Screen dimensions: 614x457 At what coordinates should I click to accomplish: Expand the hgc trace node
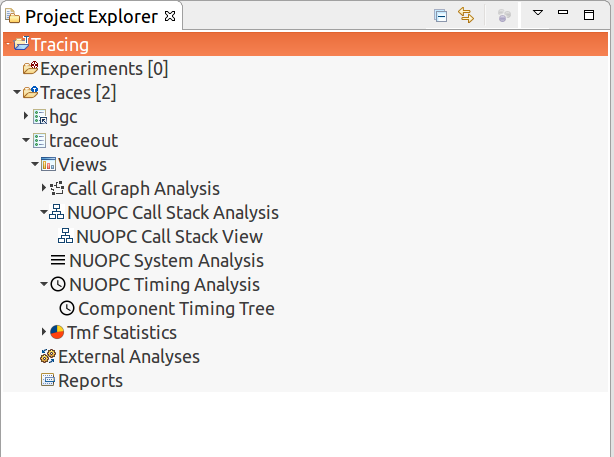click(27, 117)
